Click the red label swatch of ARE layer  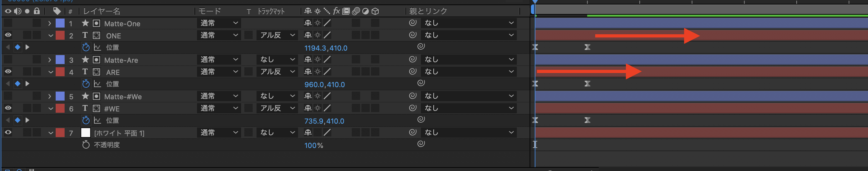tap(60, 72)
